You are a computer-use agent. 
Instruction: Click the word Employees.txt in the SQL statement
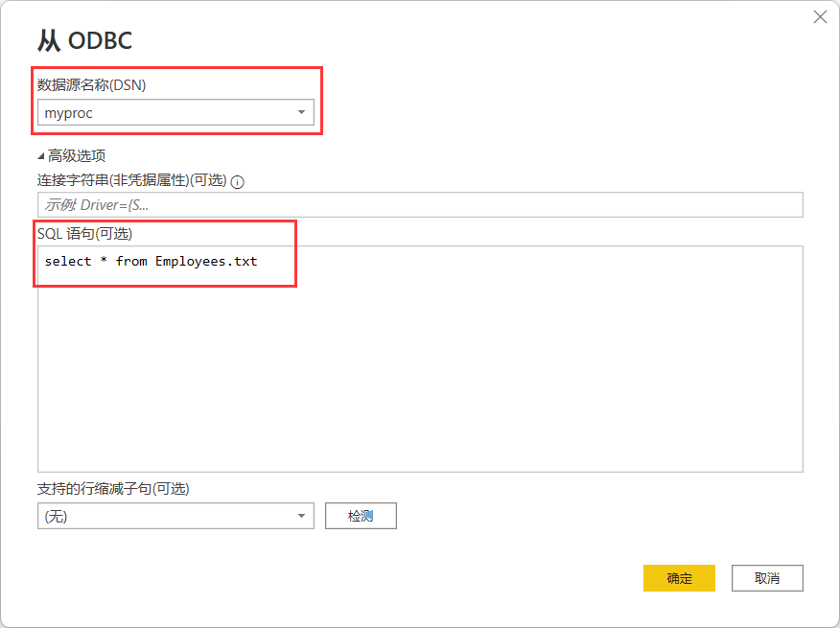[x=206, y=261]
